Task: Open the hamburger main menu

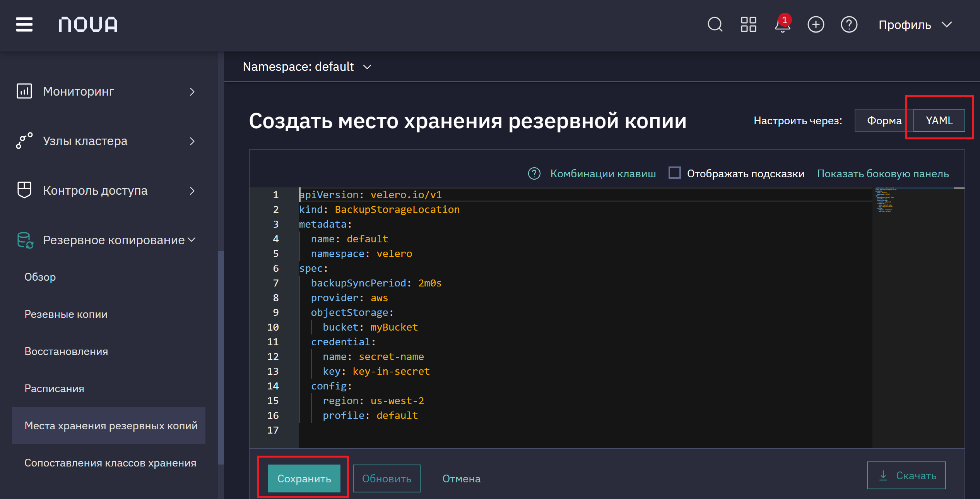Action: [24, 25]
